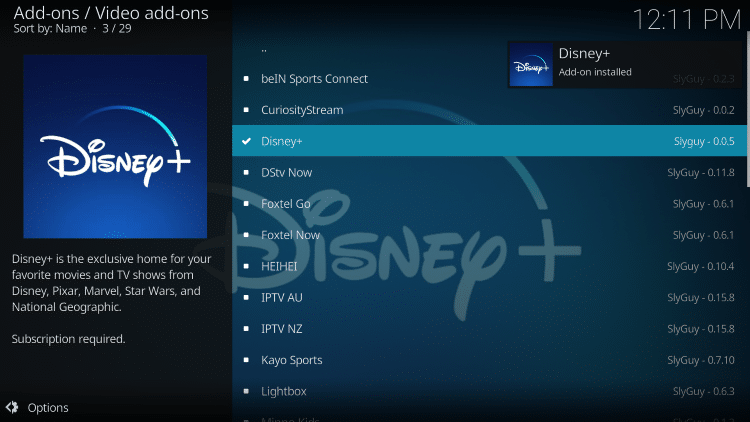Screen dimensions: 750x422
Task: Click the bullet icon beside IPTV AU
Action: [x=246, y=298]
